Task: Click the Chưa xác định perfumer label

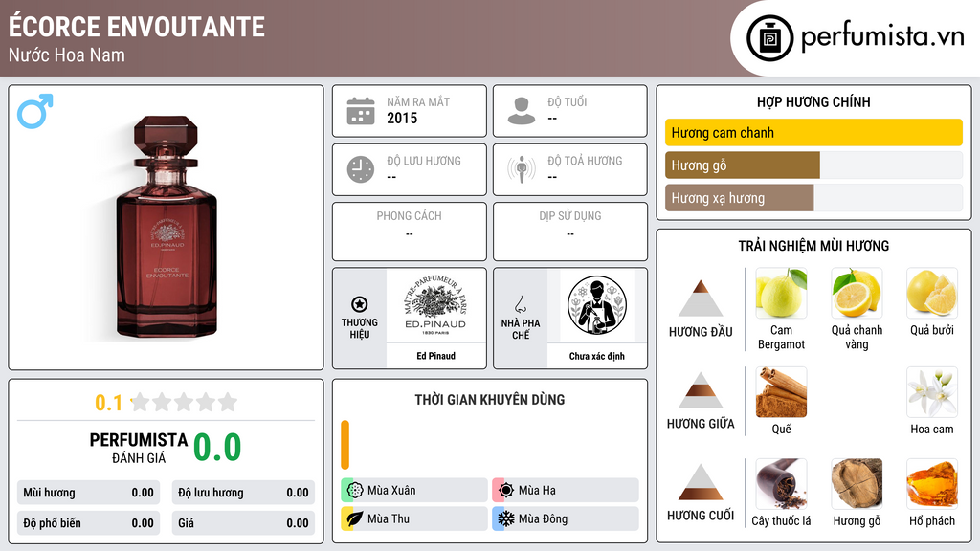Action: pyautogui.click(x=597, y=356)
